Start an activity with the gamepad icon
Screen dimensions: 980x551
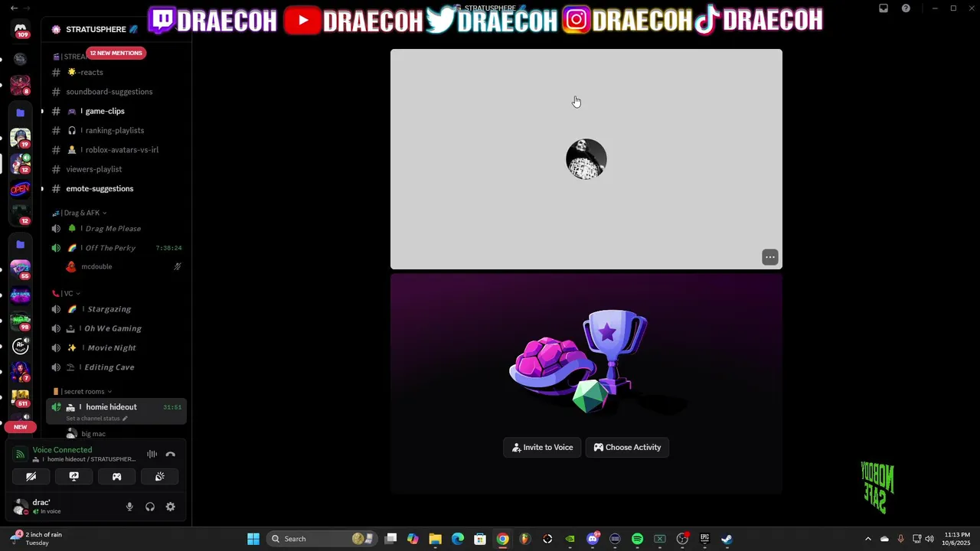[116, 476]
